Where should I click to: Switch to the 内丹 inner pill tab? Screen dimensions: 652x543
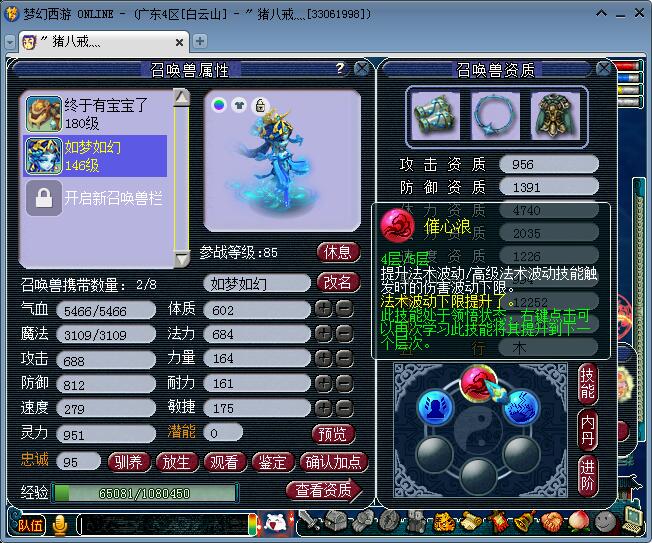587,431
